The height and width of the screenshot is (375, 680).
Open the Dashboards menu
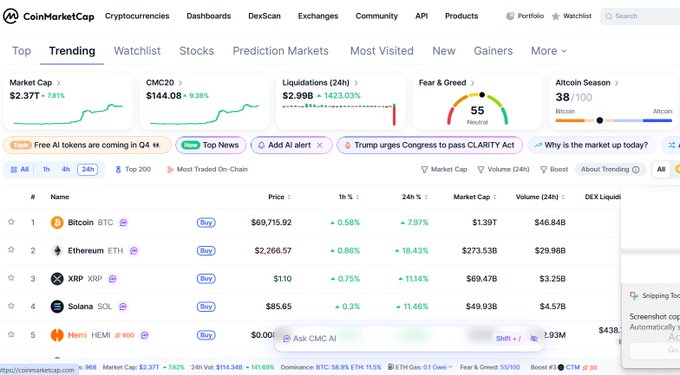(x=209, y=16)
